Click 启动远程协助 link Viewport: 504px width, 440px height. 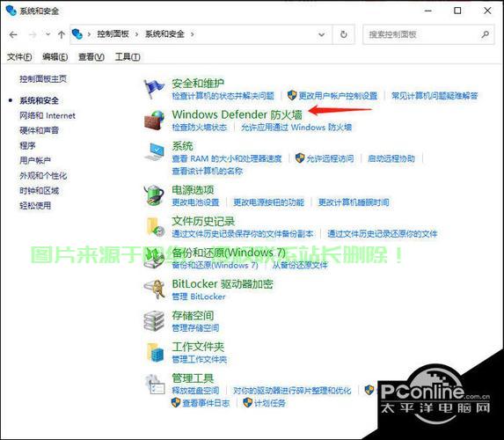click(x=391, y=158)
